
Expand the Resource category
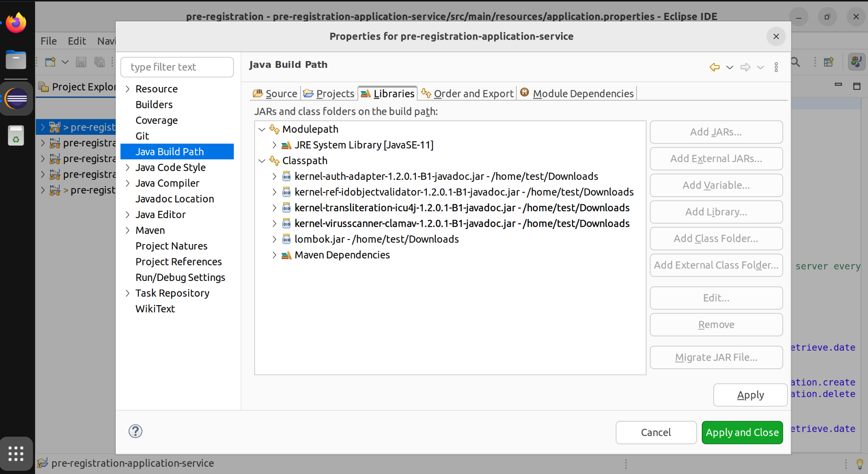[128, 89]
